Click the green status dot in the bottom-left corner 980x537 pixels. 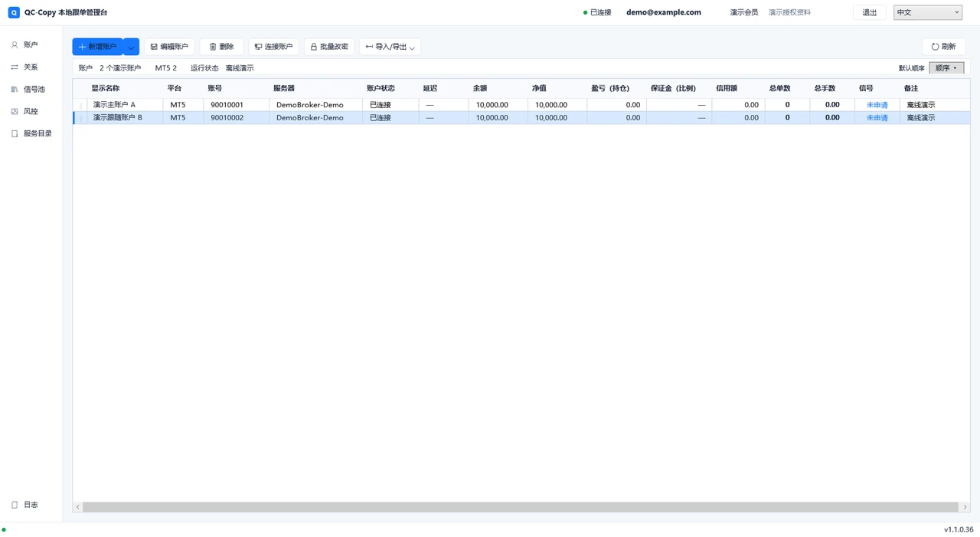[4, 529]
